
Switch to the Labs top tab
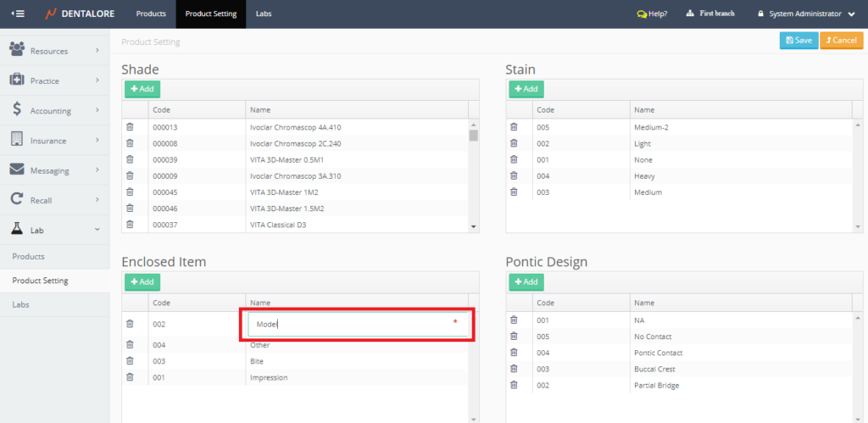(264, 14)
